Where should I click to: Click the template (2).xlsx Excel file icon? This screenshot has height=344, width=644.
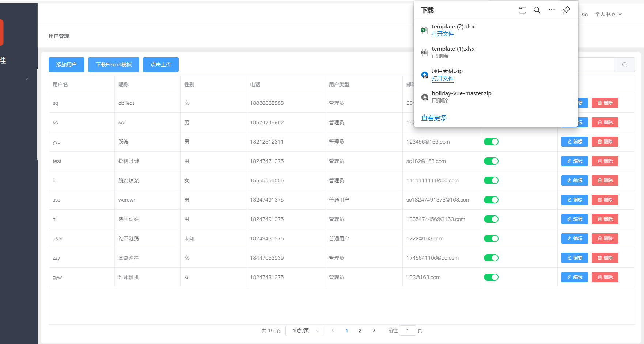coord(424,30)
